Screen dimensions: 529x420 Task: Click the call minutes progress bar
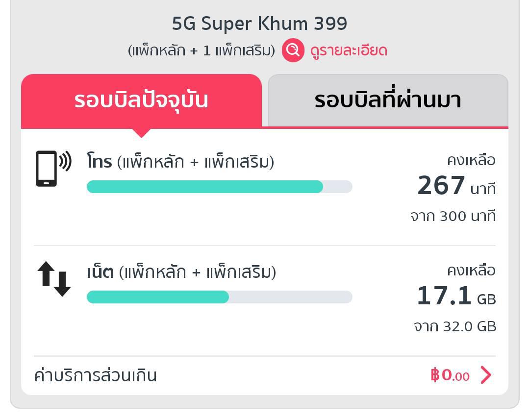tap(219, 187)
